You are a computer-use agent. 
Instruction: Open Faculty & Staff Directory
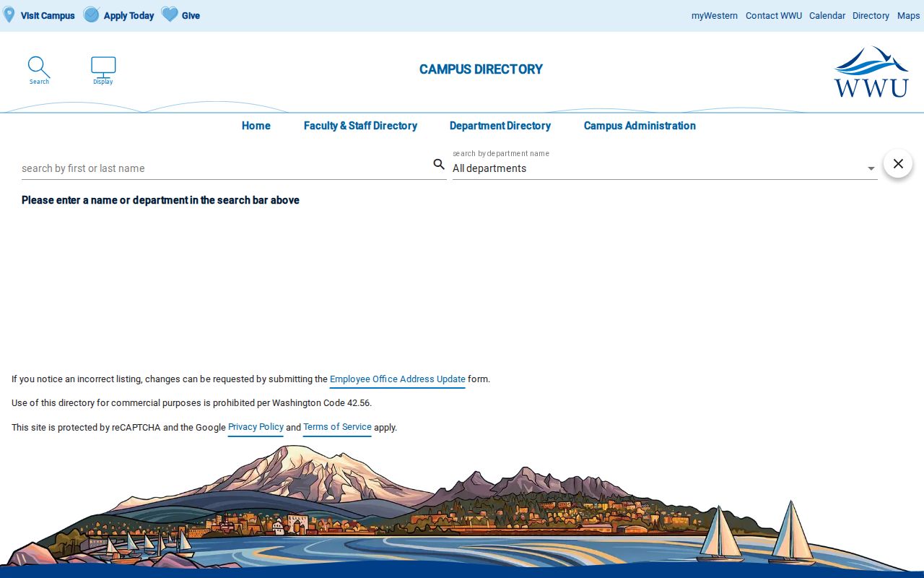click(360, 126)
